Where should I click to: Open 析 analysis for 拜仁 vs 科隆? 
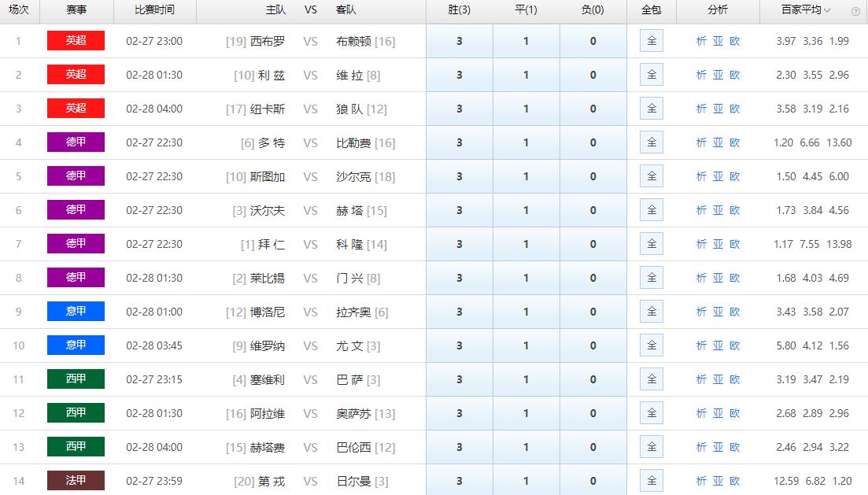pyautogui.click(x=701, y=244)
